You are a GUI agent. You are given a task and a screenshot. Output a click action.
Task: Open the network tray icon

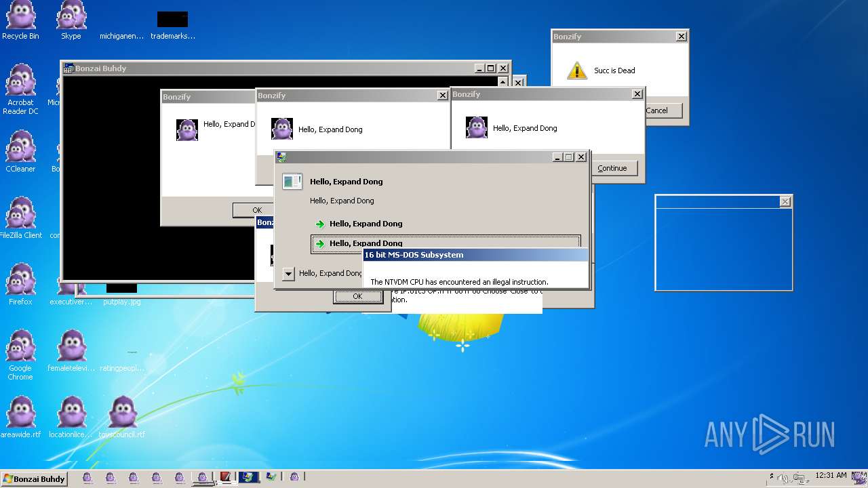[x=800, y=479]
